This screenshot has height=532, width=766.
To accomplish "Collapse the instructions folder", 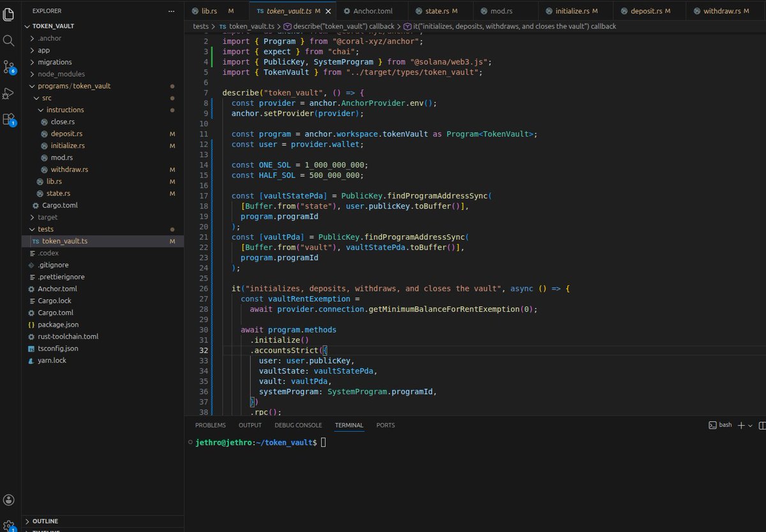I will click(103, 110).
